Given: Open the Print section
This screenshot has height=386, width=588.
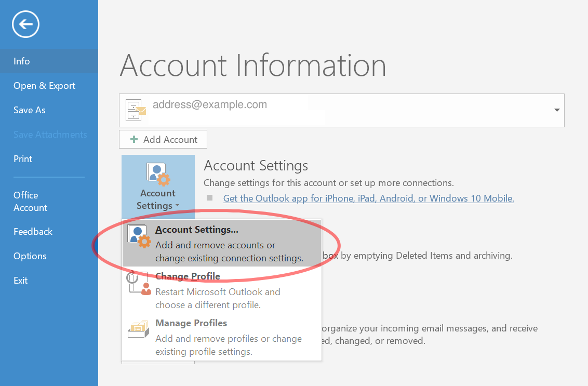Looking at the screenshot, I should [22, 158].
